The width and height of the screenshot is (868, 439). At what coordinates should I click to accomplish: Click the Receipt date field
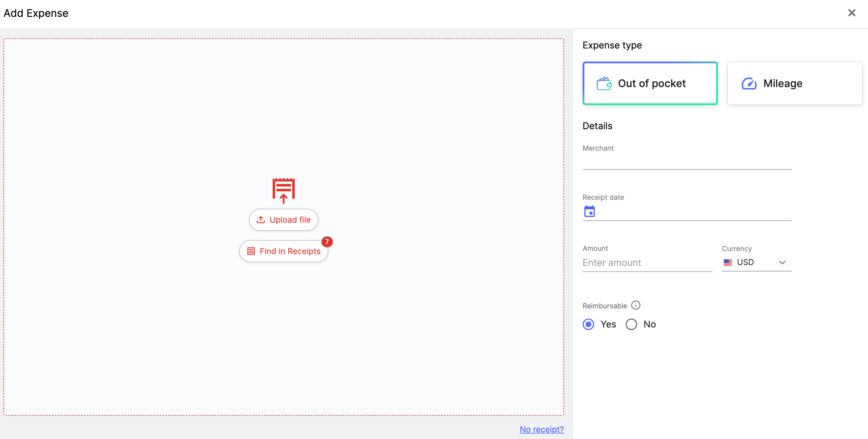click(x=687, y=212)
